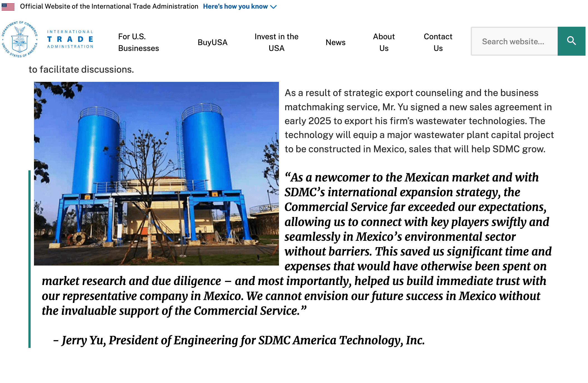The width and height of the screenshot is (588, 383).
Task: Open the BuyUSA menu item
Action: [x=212, y=42]
